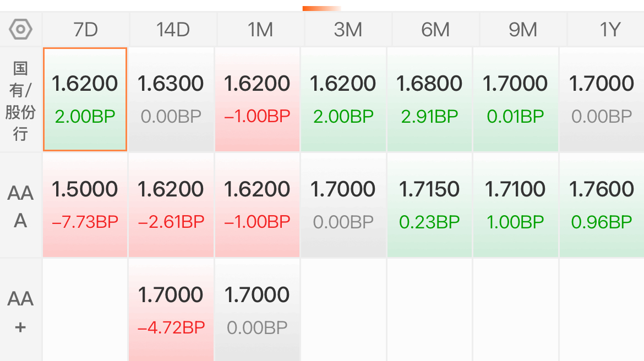Select the 1M tenor column header
This screenshot has width=644, height=361.
click(260, 30)
